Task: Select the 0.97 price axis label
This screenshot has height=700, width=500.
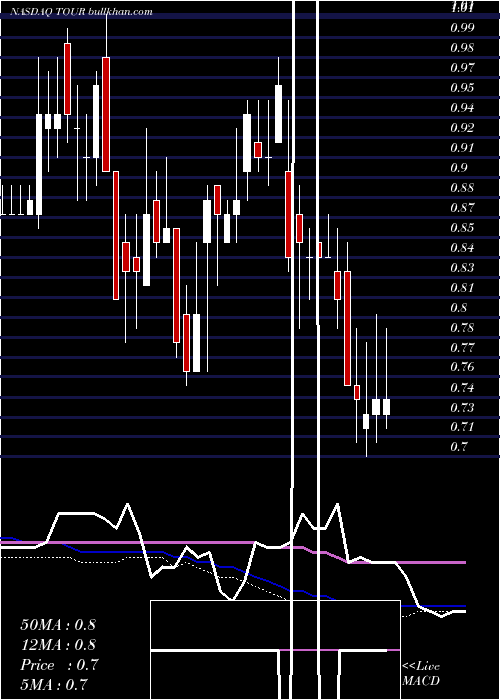Action: 462,68
